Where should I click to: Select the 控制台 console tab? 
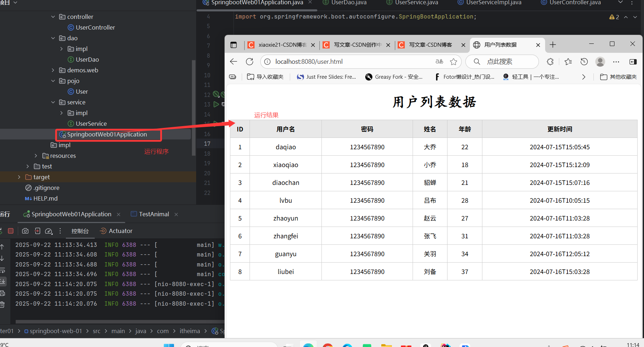pos(80,231)
